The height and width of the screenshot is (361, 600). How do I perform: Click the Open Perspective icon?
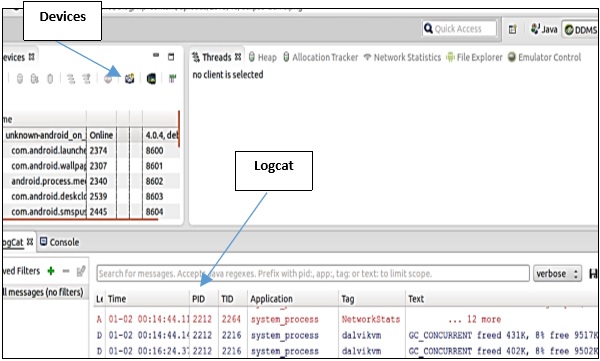coord(513,29)
